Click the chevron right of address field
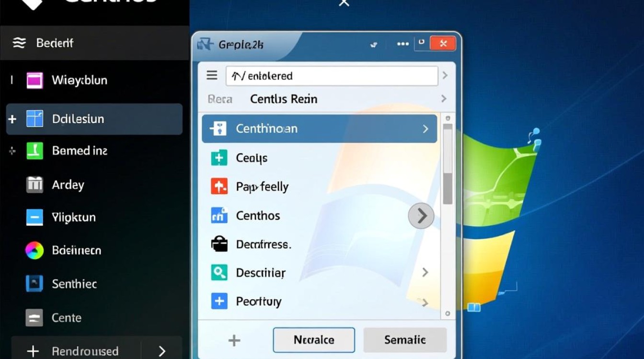Screen dimensions: 644x359 pos(445,76)
